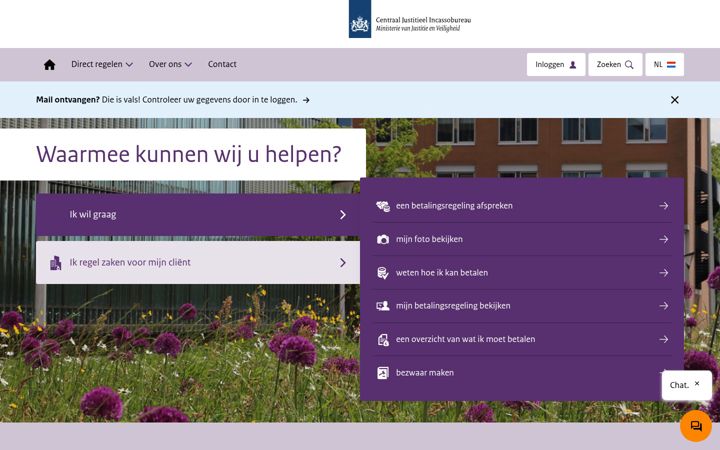The height and width of the screenshot is (450, 720).
Task: Click the magnifier icon inside Zoeken
Action: (629, 65)
